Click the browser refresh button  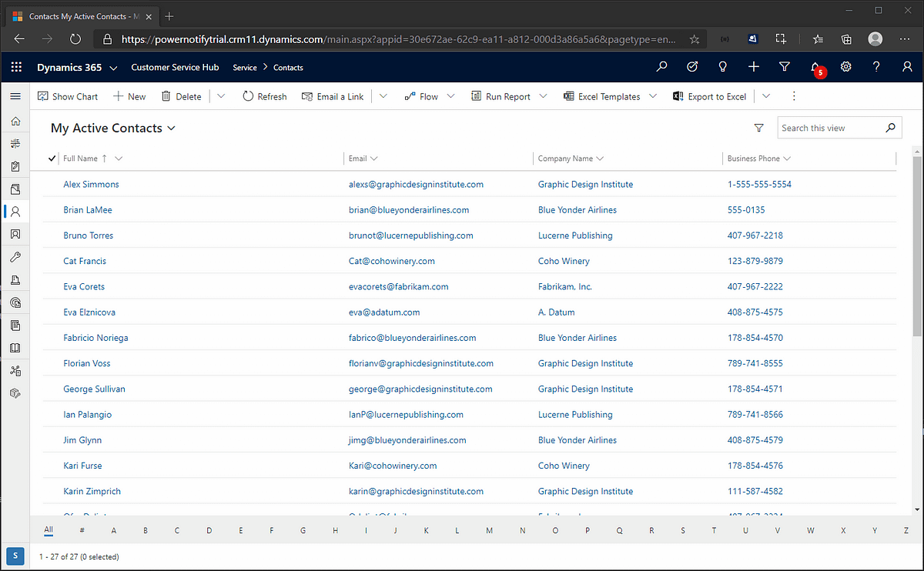pos(75,38)
